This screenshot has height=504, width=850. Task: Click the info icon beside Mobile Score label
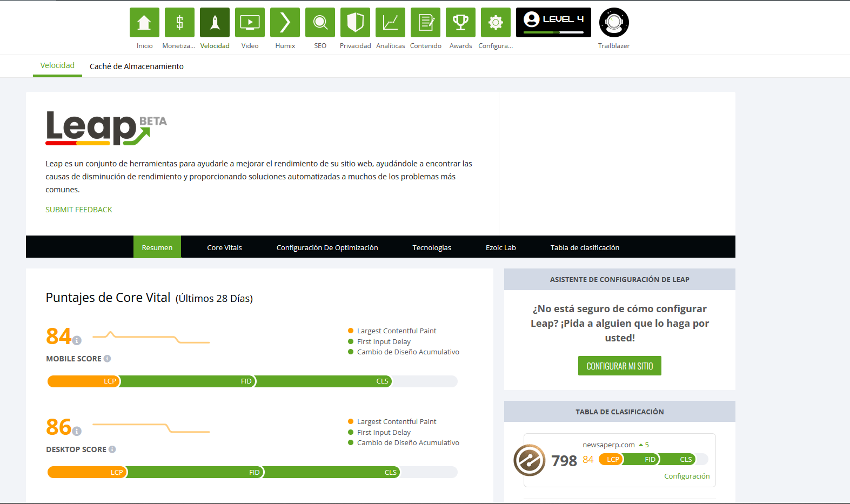click(108, 359)
